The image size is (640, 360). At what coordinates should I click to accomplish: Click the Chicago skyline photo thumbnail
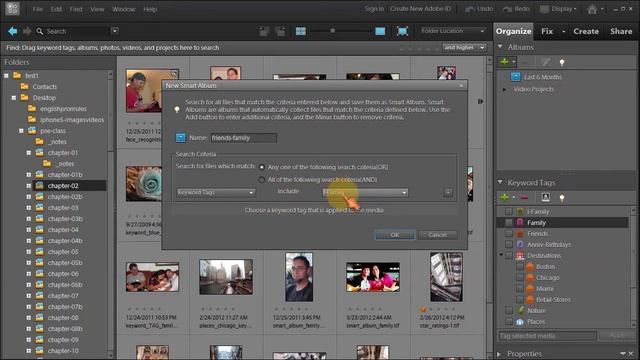tap(226, 277)
